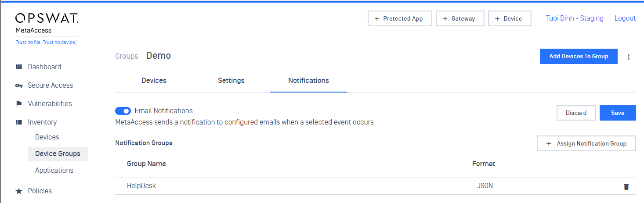The image size is (644, 203).
Task: Save the notification settings
Action: click(x=618, y=113)
